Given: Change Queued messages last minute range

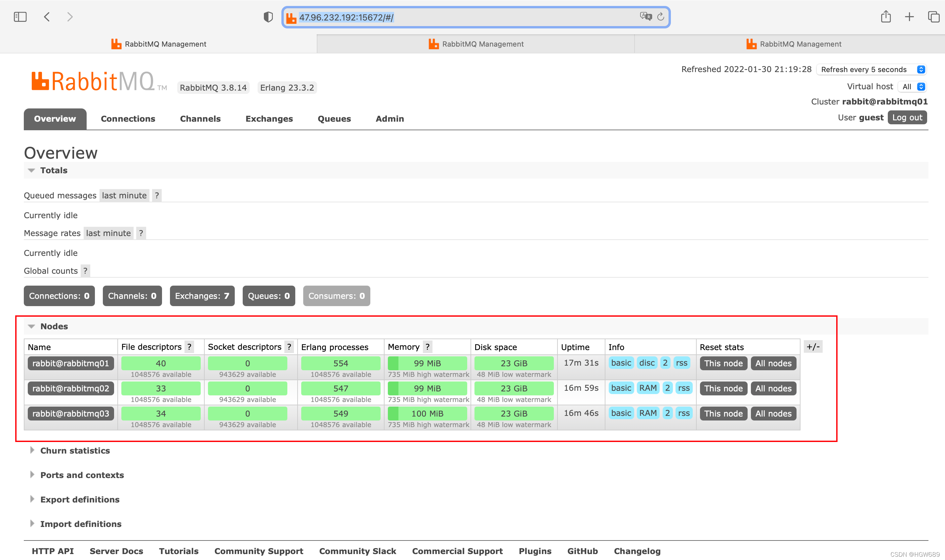Looking at the screenshot, I should (124, 195).
